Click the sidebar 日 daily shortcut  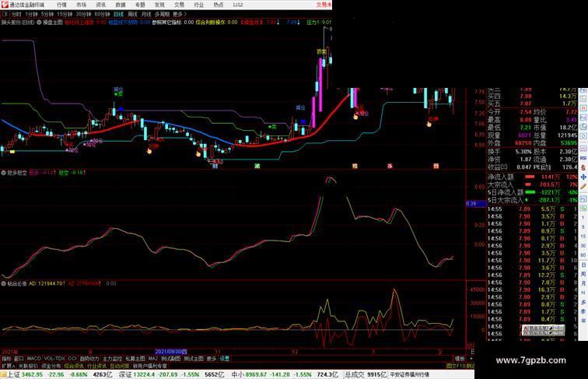point(583,265)
